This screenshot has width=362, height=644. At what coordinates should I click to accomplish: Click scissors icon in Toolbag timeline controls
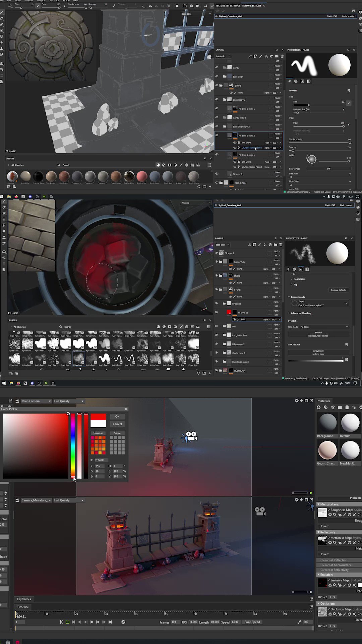coord(61,622)
